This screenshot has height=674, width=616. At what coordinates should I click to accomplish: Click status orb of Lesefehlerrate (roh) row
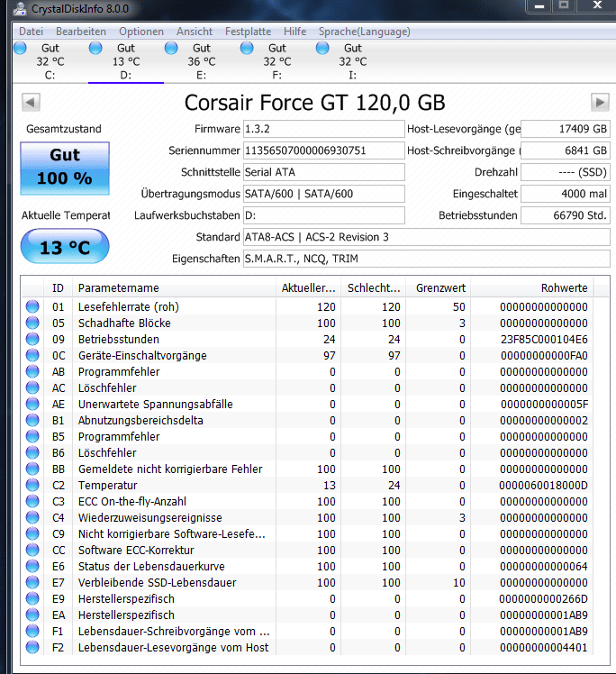click(x=32, y=306)
